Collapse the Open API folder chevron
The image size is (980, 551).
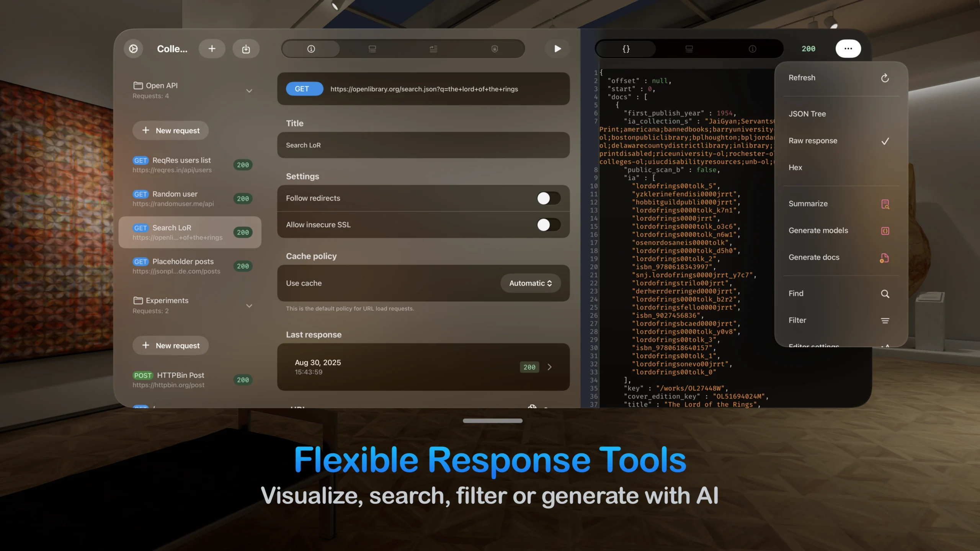(249, 91)
